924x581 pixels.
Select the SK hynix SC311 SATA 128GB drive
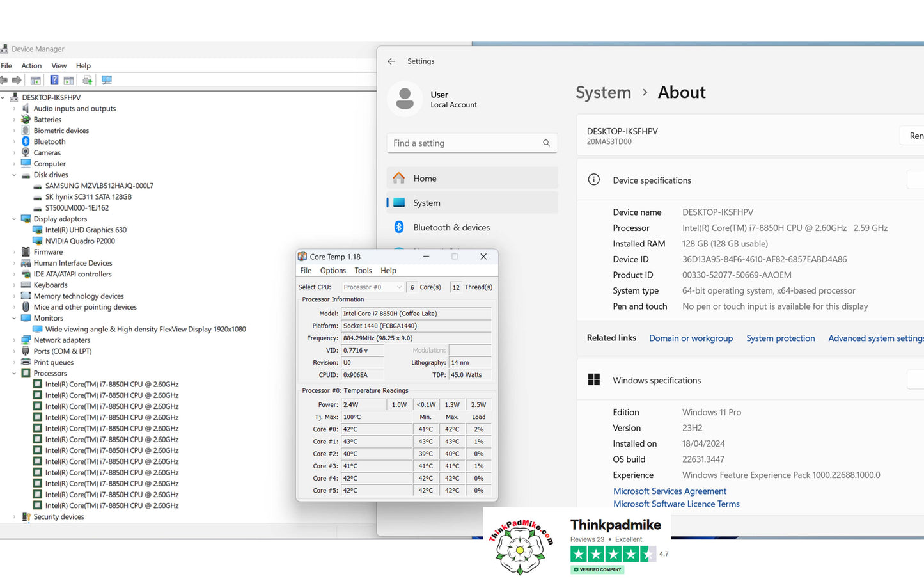pyautogui.click(x=88, y=197)
